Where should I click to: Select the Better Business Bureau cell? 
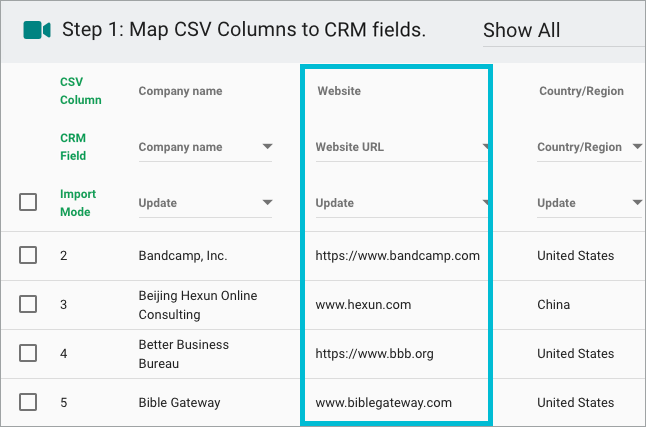pos(184,354)
